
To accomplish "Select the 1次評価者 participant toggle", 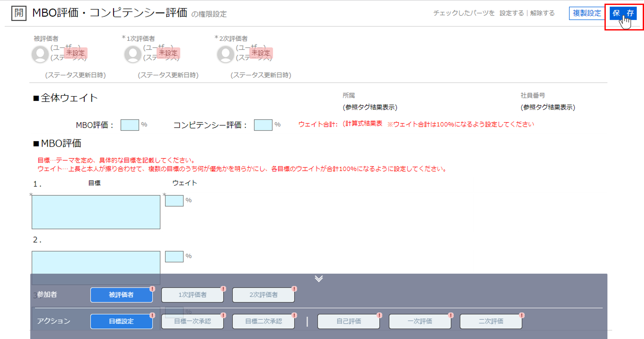I will pyautogui.click(x=192, y=295).
